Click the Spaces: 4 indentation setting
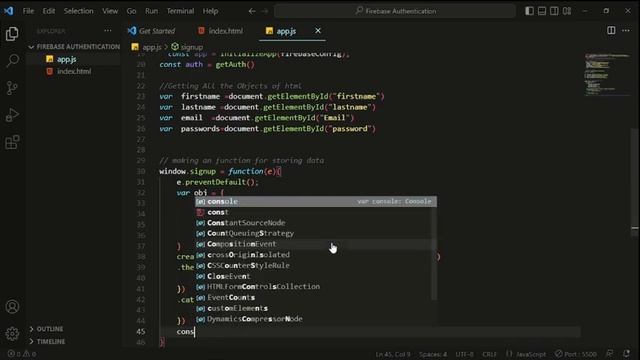The height and width of the screenshot is (360, 640). 433,354
